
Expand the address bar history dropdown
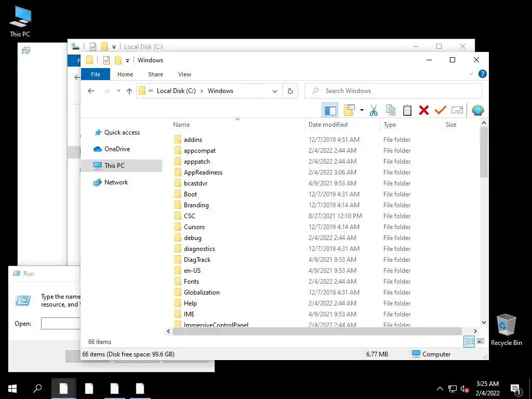tap(275, 91)
